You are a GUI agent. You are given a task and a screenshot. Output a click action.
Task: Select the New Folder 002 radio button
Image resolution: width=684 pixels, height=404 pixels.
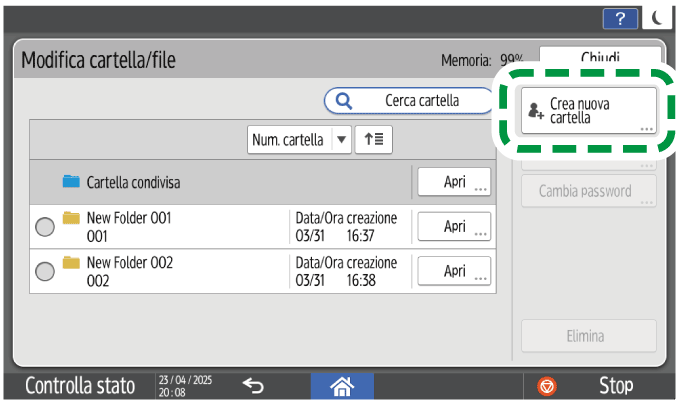tap(45, 271)
